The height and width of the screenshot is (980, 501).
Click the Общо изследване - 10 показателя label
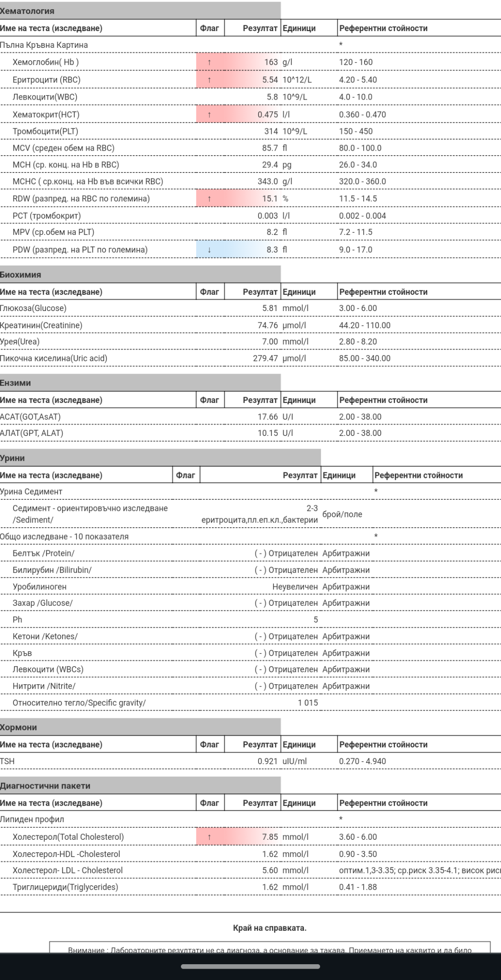point(64,537)
